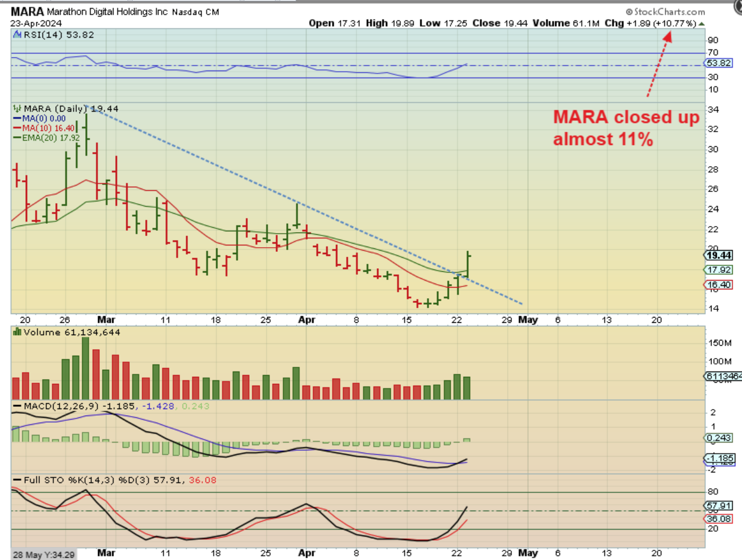Select the blue MA(0) legend line marker
Viewport: 742px width, 560px height.
17,119
